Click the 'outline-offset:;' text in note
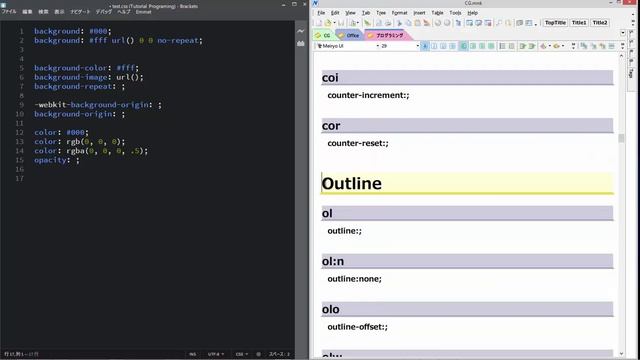 (358, 327)
